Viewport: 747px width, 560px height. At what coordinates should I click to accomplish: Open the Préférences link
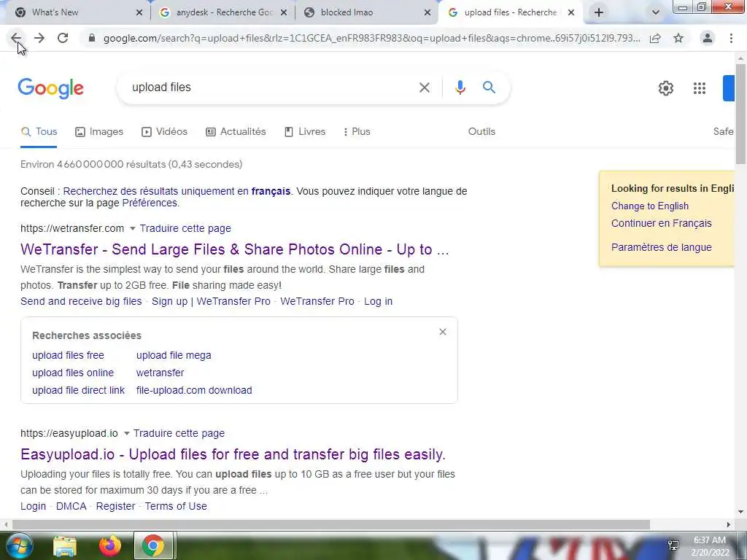coord(150,203)
